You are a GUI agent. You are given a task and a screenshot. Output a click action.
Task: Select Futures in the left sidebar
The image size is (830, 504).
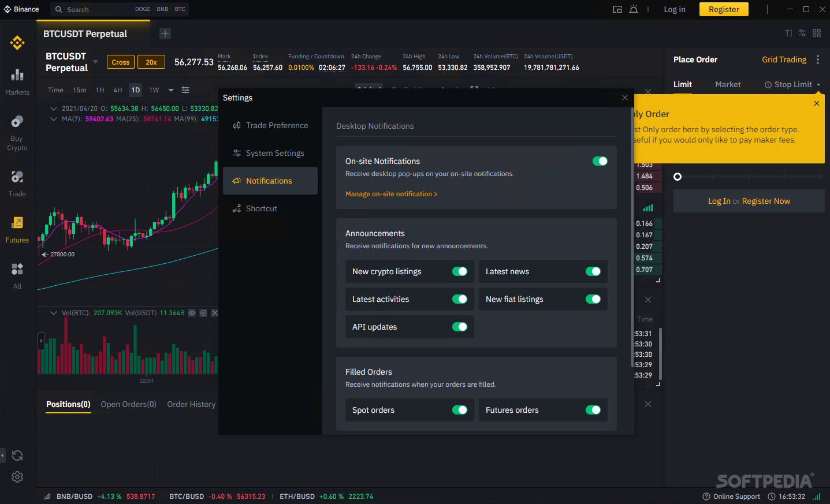(x=17, y=230)
